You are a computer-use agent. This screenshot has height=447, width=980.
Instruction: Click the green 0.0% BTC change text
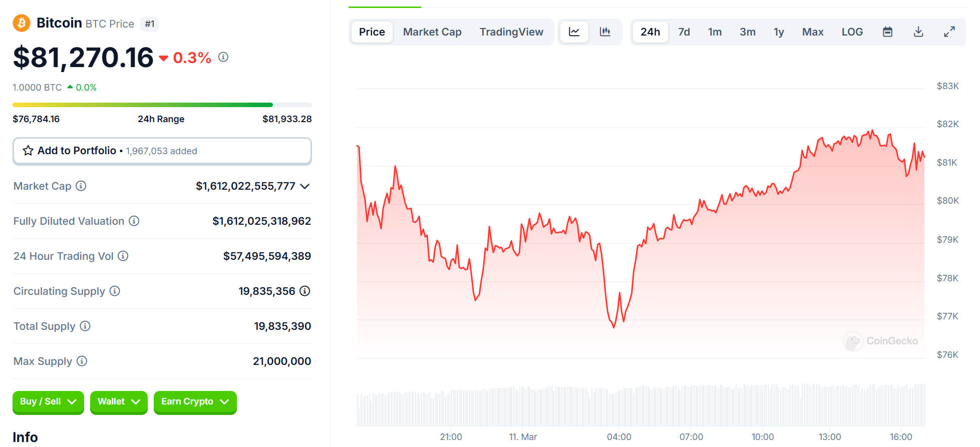click(x=86, y=88)
